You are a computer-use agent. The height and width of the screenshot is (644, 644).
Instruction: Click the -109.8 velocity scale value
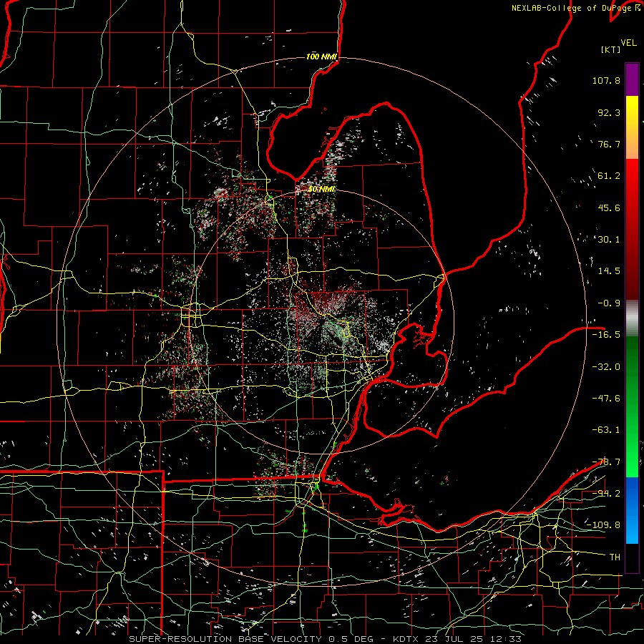coord(604,525)
